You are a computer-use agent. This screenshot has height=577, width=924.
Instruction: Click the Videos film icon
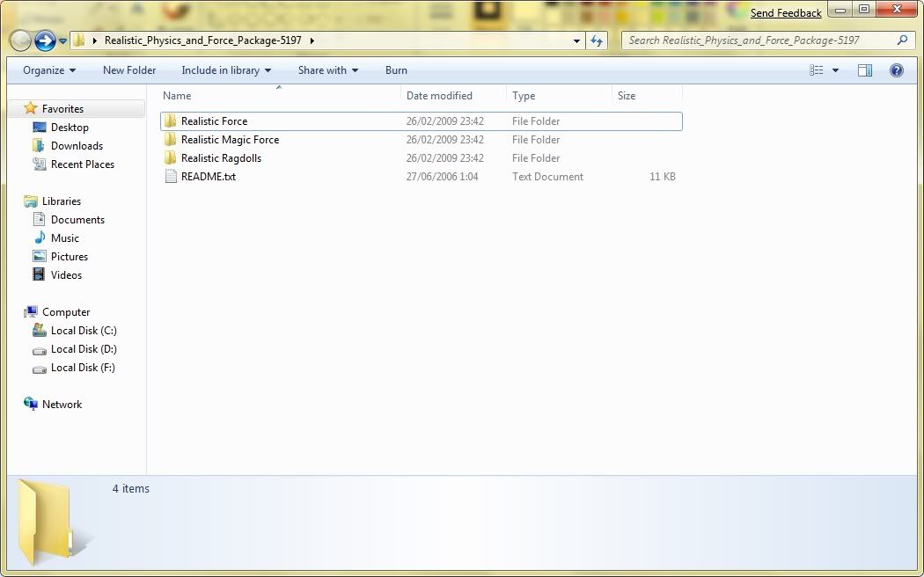[x=39, y=274]
